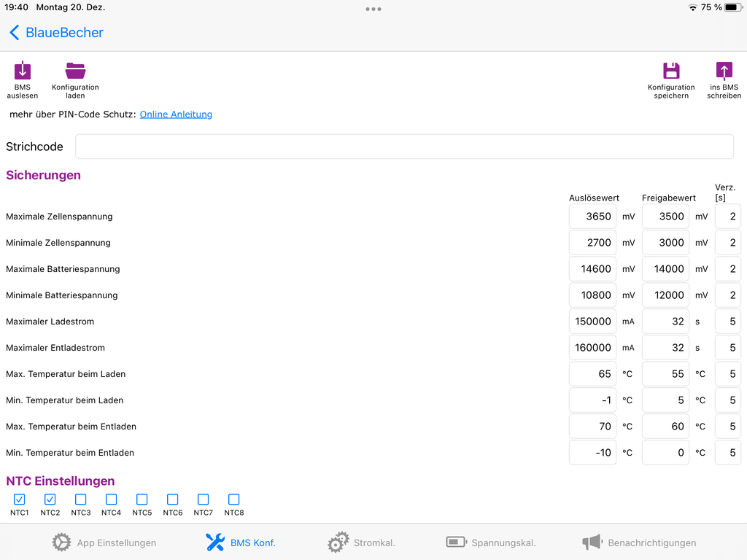Viewport: 747px width, 560px height.
Task: Select the BMS Konf. tab
Action: pyautogui.click(x=241, y=542)
